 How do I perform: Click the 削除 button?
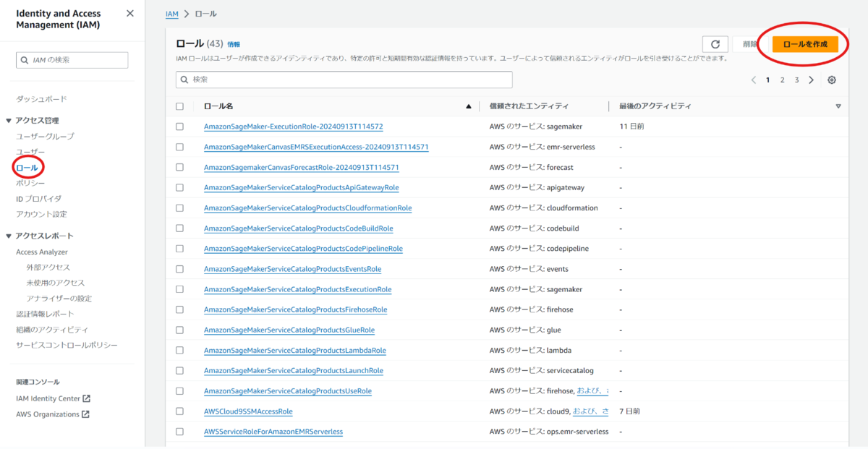[750, 44]
